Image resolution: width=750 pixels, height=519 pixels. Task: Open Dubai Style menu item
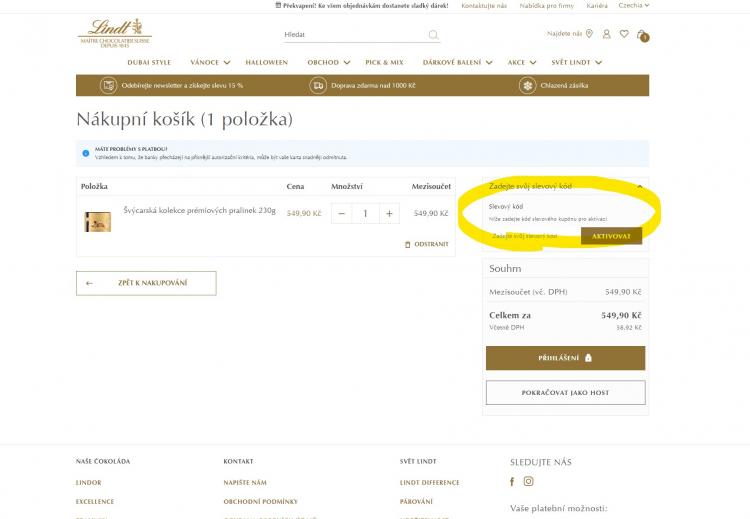[x=149, y=63]
